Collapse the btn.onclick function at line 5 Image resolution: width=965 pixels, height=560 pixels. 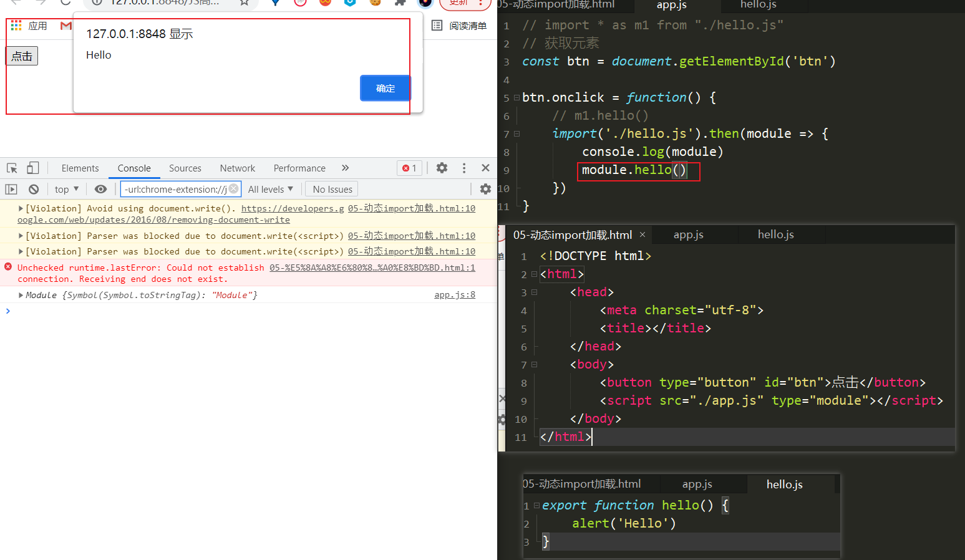point(516,98)
